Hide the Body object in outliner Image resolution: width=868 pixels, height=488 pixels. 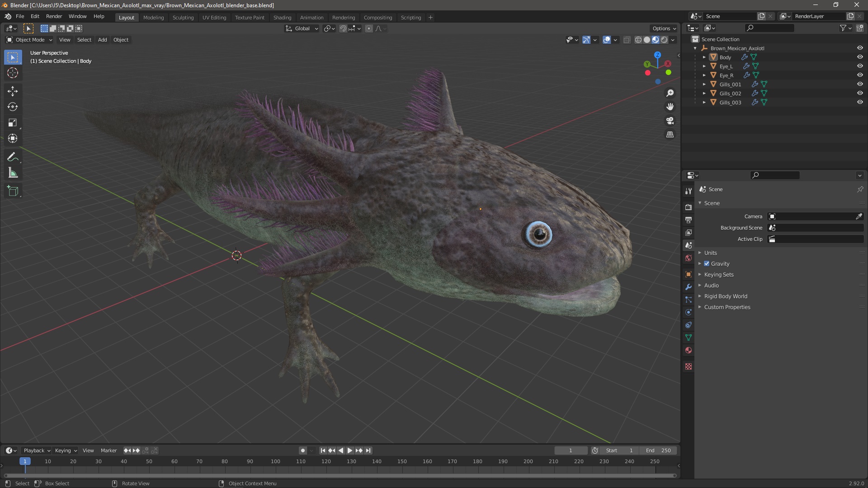[x=860, y=57]
